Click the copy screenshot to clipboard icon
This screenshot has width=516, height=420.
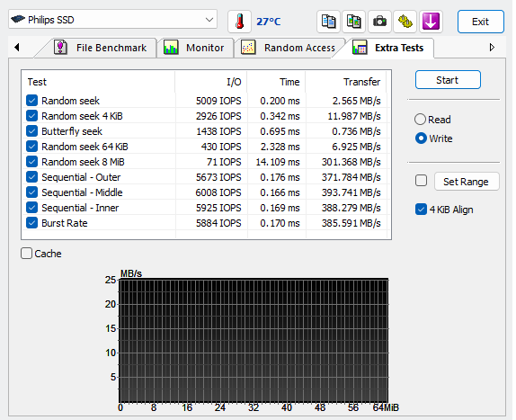click(x=354, y=22)
